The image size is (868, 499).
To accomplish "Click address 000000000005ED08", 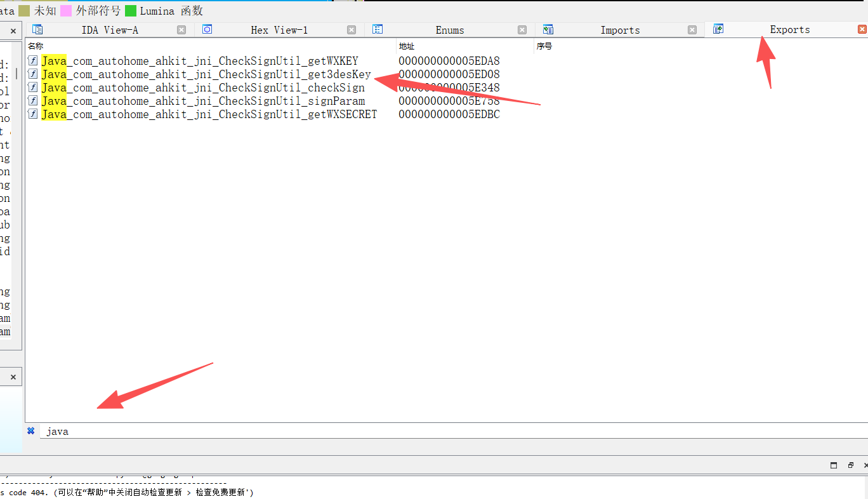I will tap(449, 74).
